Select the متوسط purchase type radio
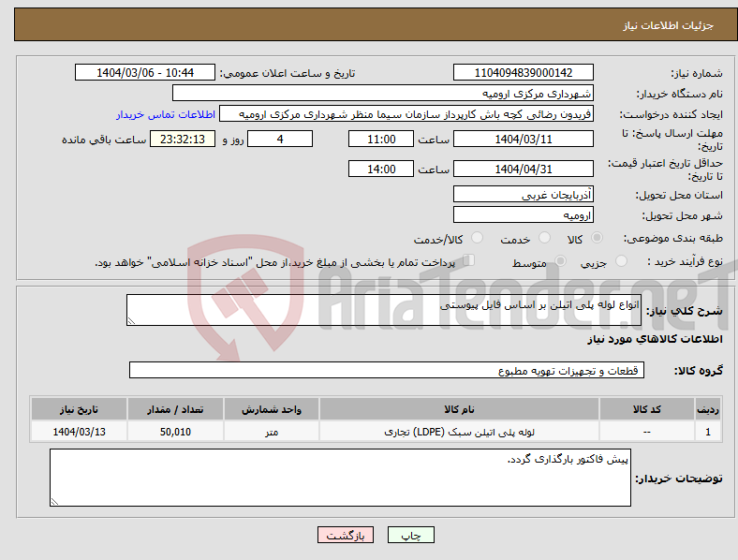The width and height of the screenshot is (738, 560). click(x=561, y=260)
